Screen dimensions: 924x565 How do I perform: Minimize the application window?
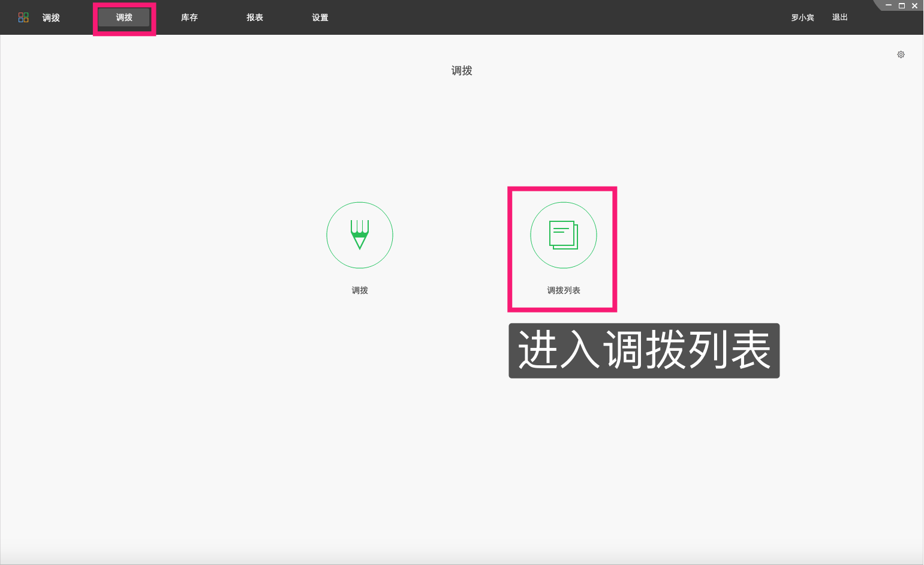(889, 5)
